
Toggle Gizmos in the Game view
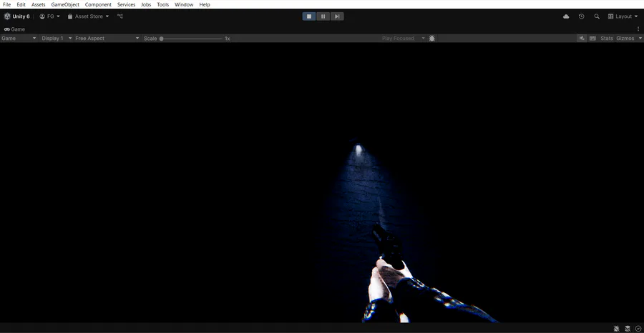(x=625, y=38)
